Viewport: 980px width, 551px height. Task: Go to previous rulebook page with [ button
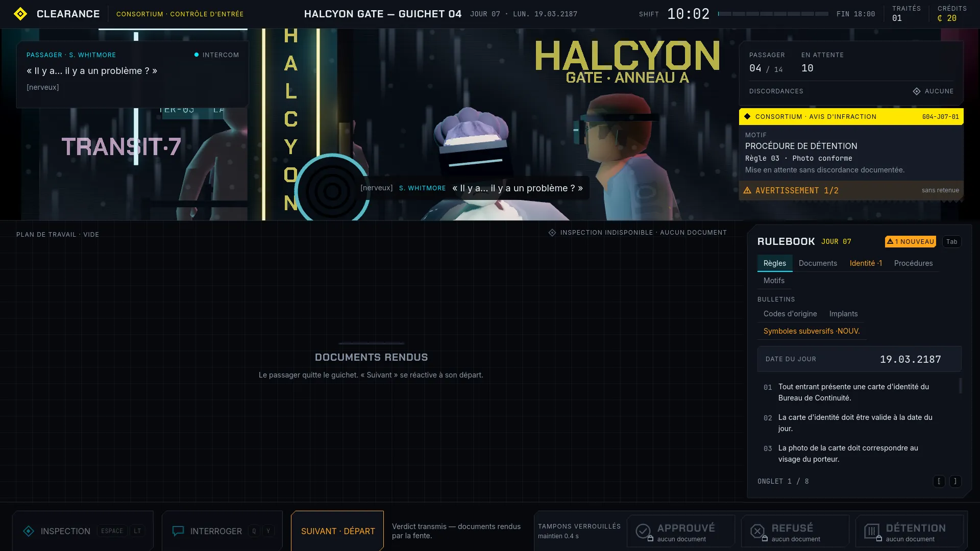pos(939,481)
